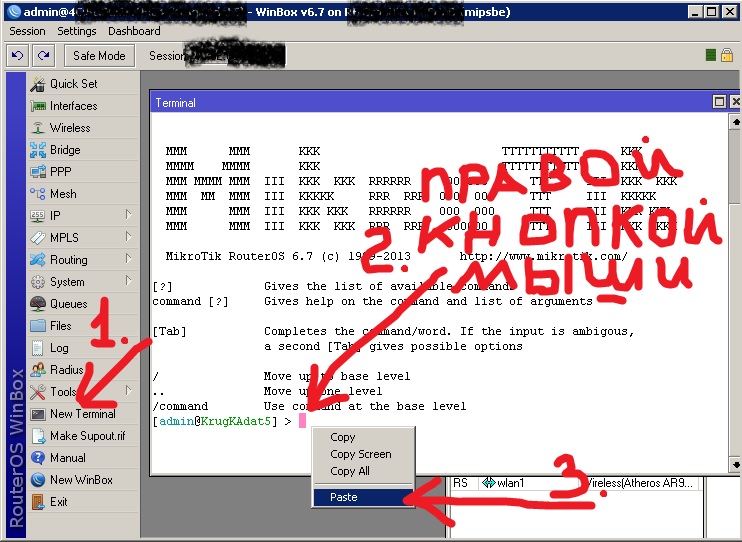This screenshot has height=542, width=742.
Task: Expand the Routing submenu arrow
Action: (128, 260)
